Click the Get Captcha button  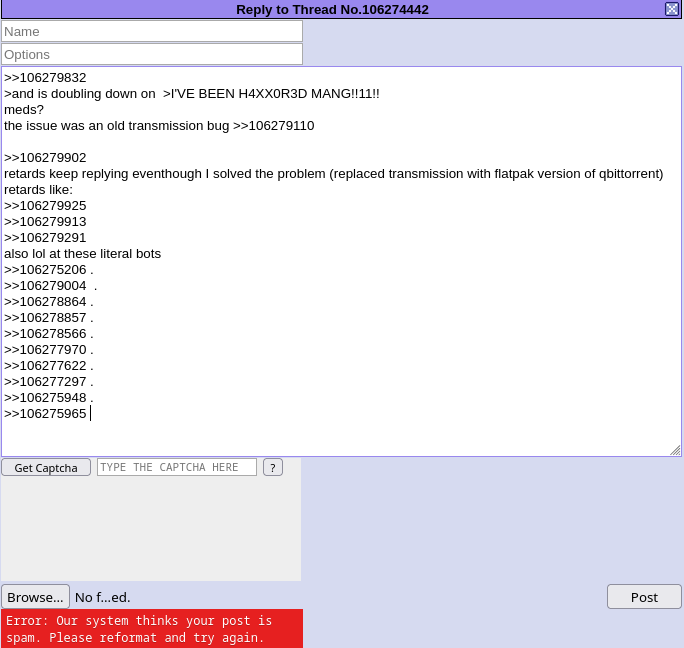click(x=46, y=467)
